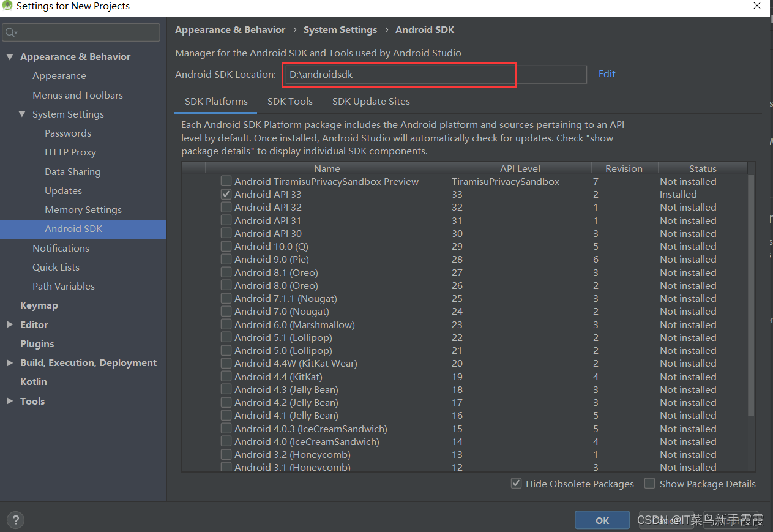Image resolution: width=773 pixels, height=532 pixels.
Task: Click the Installed status for API 33
Action: click(678, 194)
